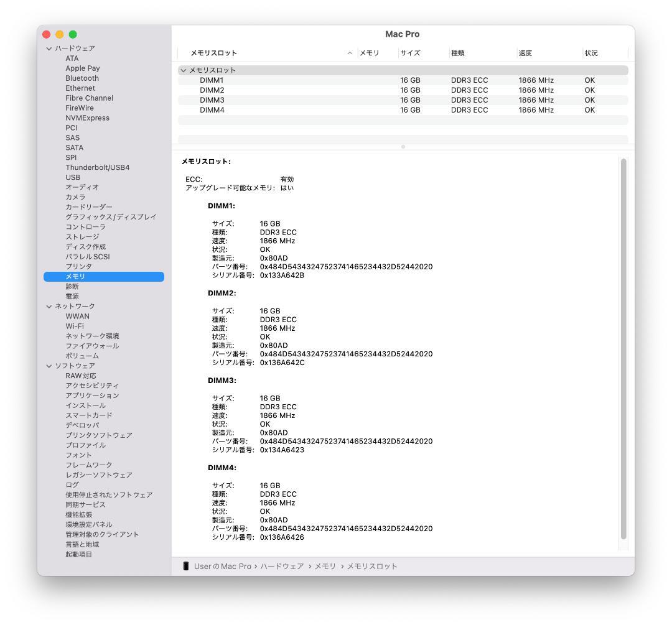Collapse the ネットワーク sidebar section

49,306
